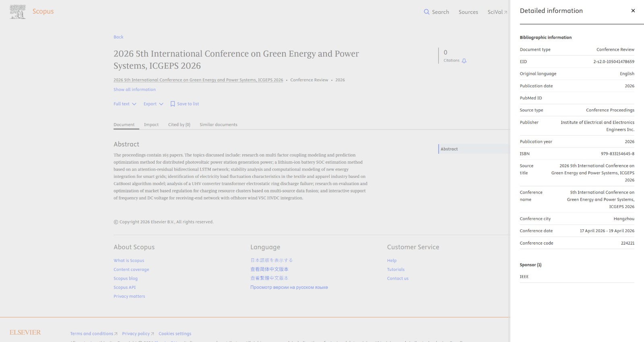Screen dimensions: 644x342
Task: Open Content coverage link
Action: tap(131, 270)
